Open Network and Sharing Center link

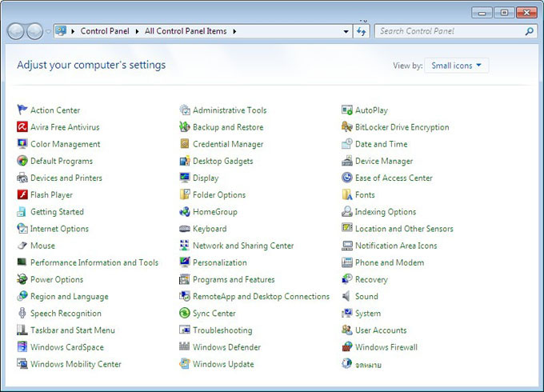pyautogui.click(x=243, y=246)
